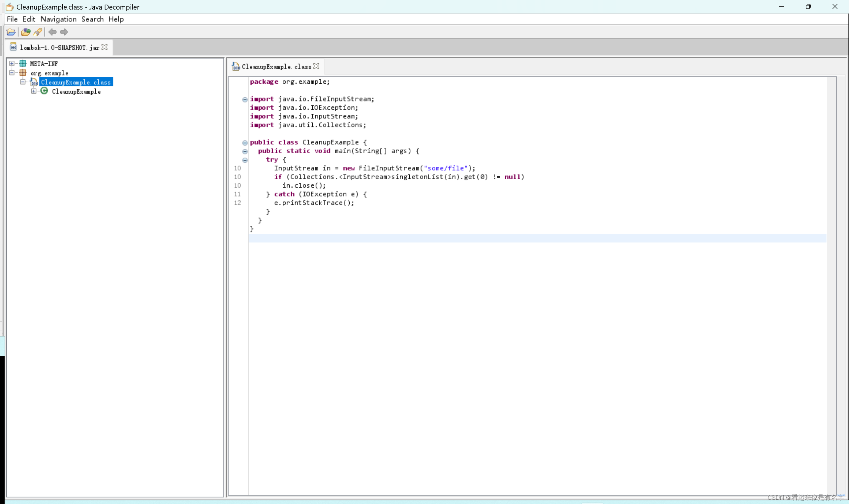Click the editor vertical scrollbar
The height and width of the screenshot is (504, 849).
[831, 272]
